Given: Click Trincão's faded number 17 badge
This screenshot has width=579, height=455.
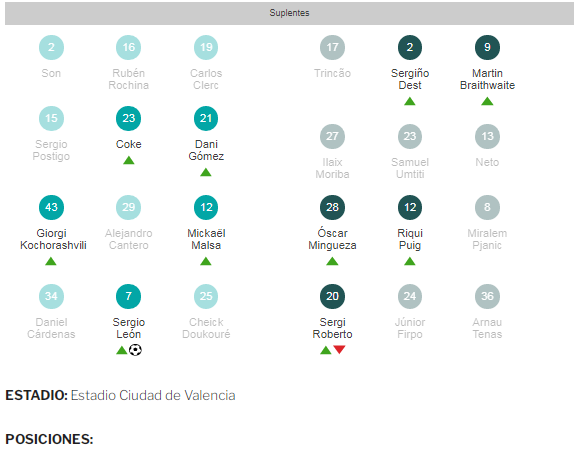Looking at the screenshot, I should click(332, 47).
